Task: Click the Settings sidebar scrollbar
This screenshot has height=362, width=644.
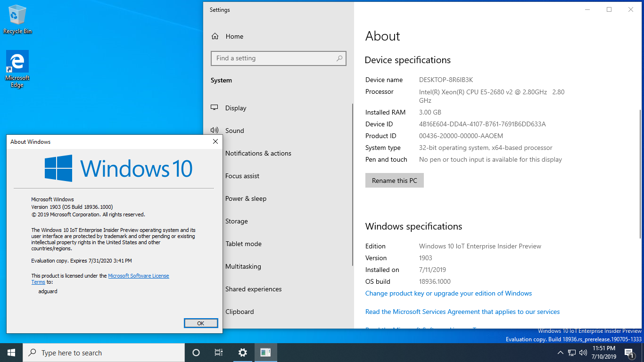Action: coord(353,185)
